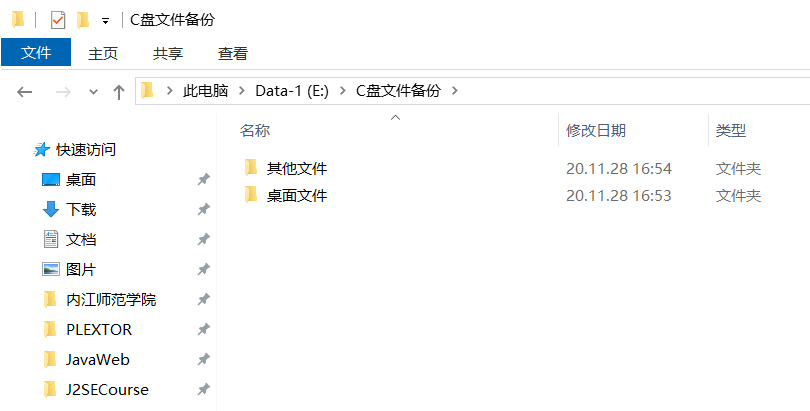Open the 文件 menu tab
This screenshot has width=810, height=411.
point(36,53)
